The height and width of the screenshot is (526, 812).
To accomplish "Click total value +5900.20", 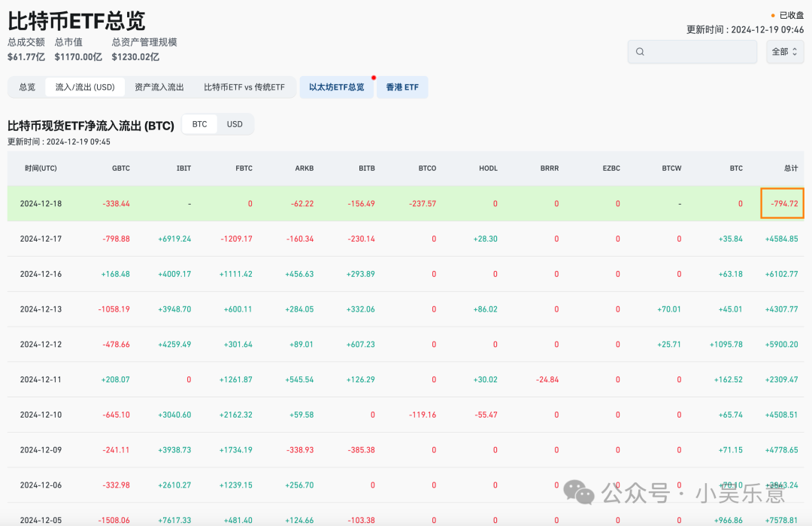I will 781,345.
